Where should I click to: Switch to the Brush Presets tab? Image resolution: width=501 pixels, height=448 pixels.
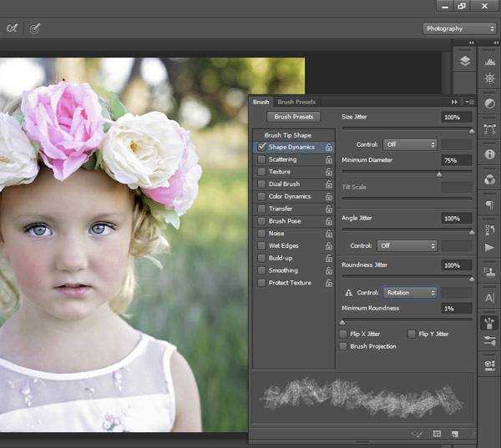pos(296,102)
